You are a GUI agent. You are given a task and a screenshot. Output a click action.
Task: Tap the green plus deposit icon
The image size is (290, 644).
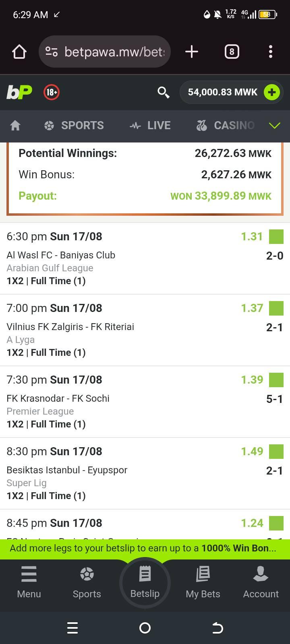coord(271,92)
